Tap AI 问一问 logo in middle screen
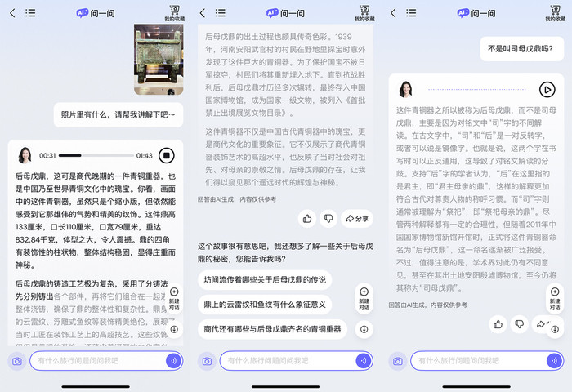This screenshot has width=572, height=392. pyautogui.click(x=285, y=14)
